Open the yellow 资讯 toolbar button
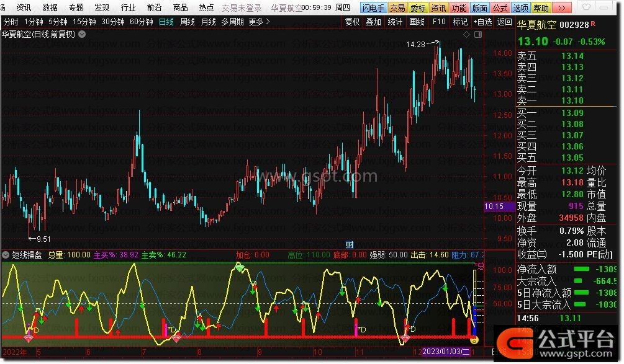 pos(438,7)
